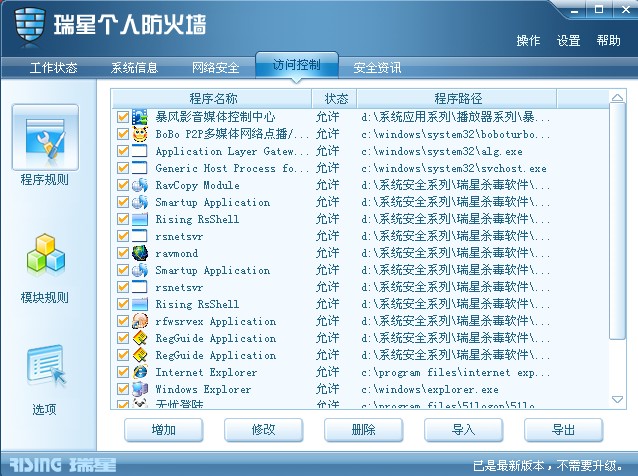Click the Generic Host Process window icon
The width and height of the screenshot is (638, 476).
click(x=140, y=168)
